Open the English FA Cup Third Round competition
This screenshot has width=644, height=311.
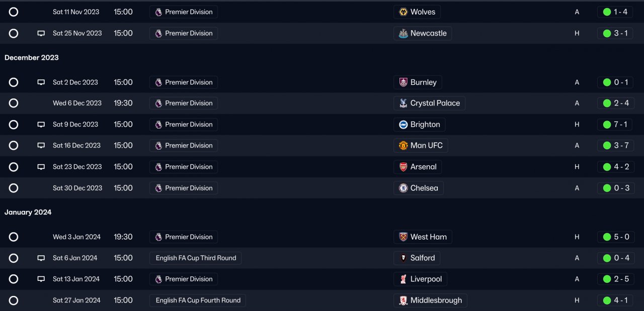(196, 258)
